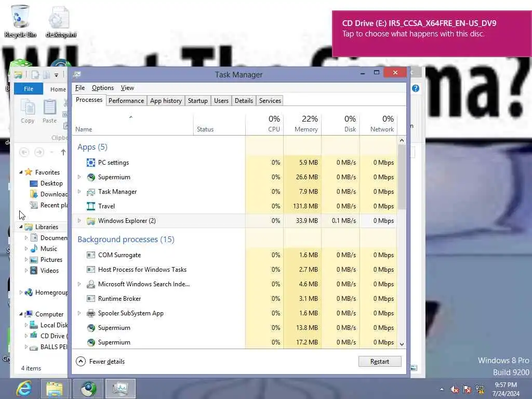The image size is (532, 399).
Task: Click the network tray icon
Action: click(x=480, y=389)
